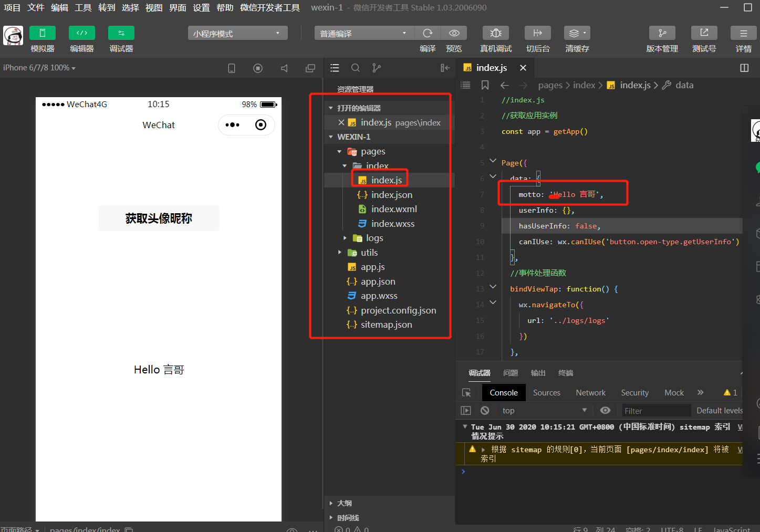Open the 文件 menu
This screenshot has width=760, height=532.
click(36, 7)
